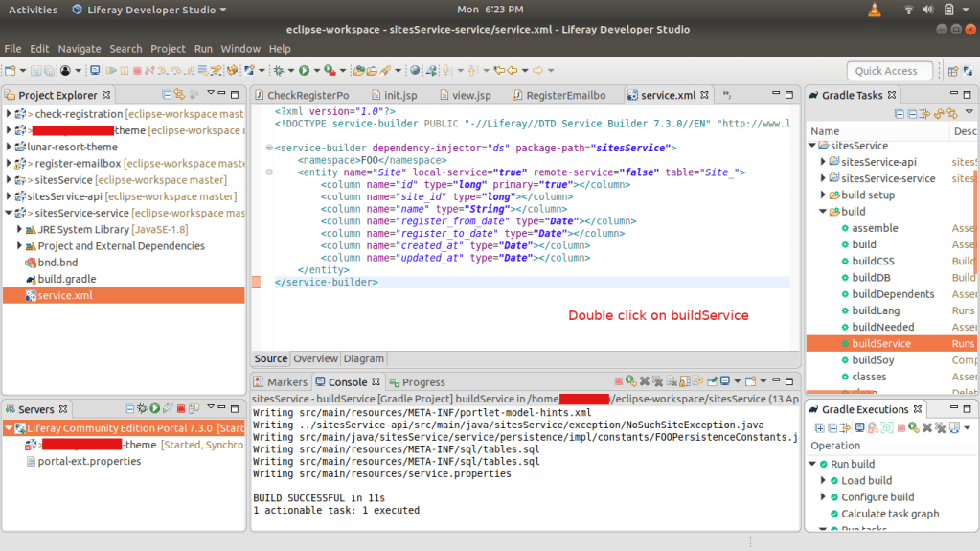
Task: Open the build.gradle file in project tree
Action: [x=66, y=279]
